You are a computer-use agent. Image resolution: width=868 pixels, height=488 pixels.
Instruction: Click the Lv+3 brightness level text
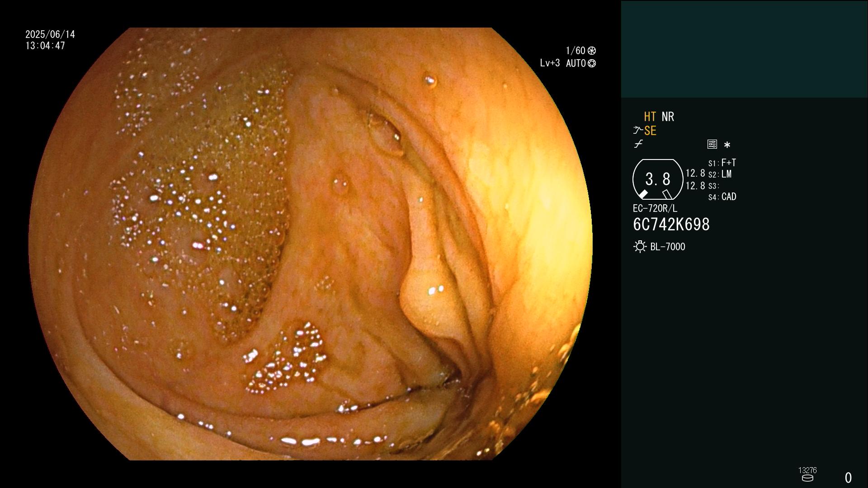pos(550,63)
